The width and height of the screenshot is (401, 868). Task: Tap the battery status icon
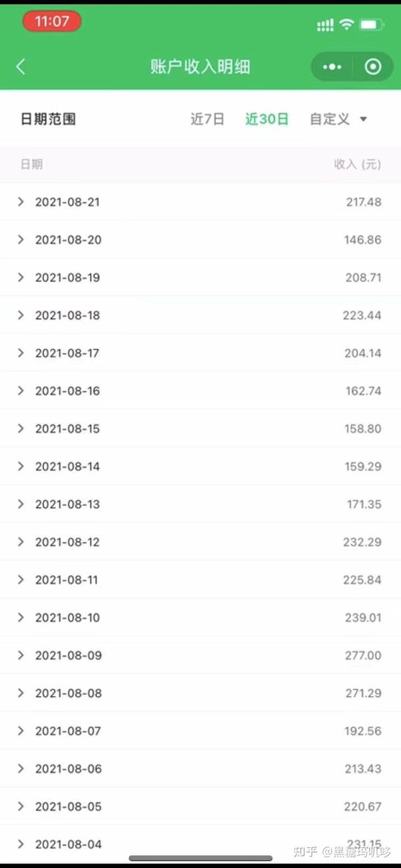point(372,25)
